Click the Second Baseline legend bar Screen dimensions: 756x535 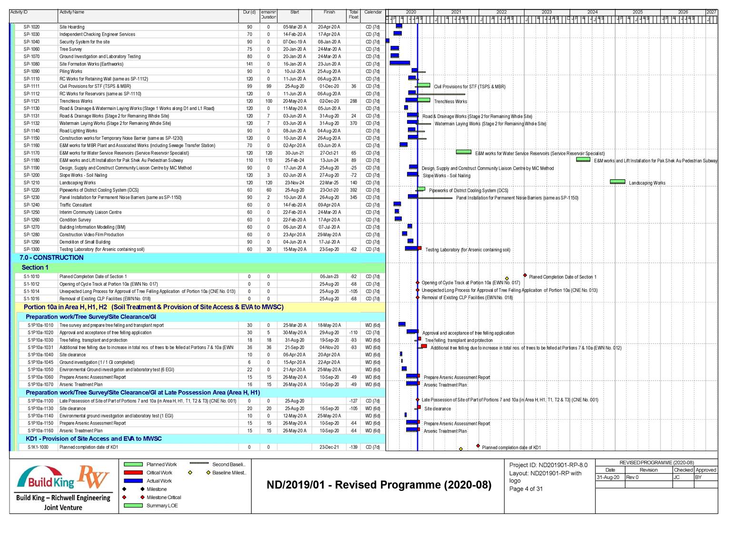(x=199, y=464)
